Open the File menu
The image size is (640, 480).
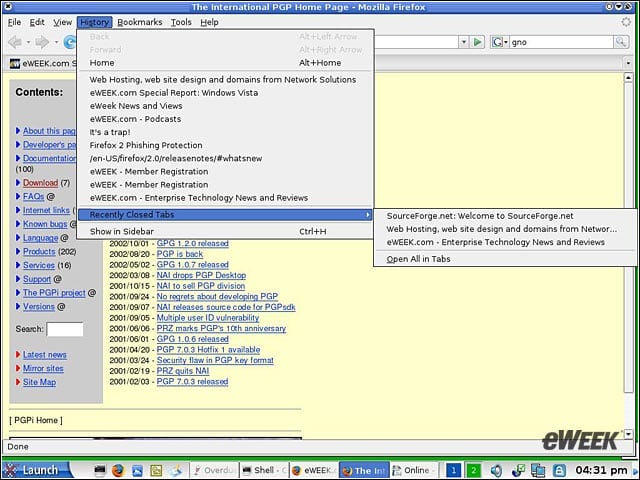[14, 22]
